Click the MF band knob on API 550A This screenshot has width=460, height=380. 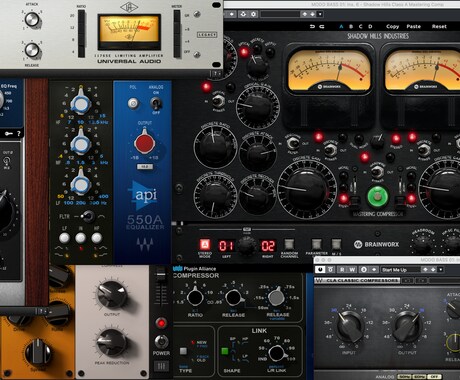point(81,144)
